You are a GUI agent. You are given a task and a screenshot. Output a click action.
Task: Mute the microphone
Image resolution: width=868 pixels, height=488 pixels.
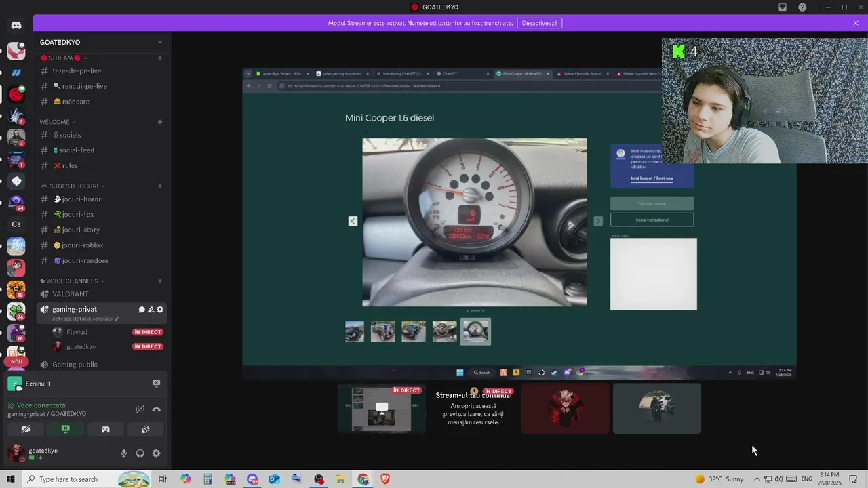pyautogui.click(x=123, y=453)
